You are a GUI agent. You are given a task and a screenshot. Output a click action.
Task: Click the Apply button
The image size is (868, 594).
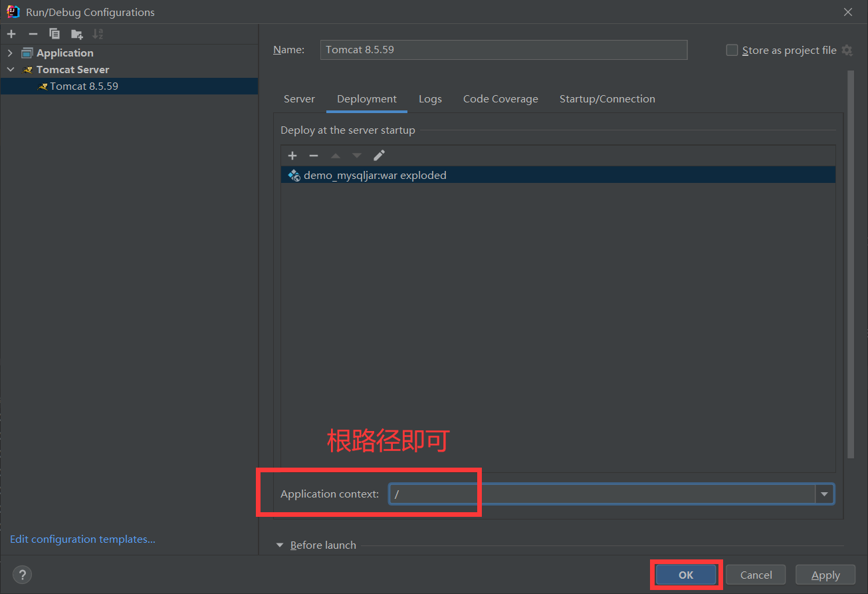coord(825,575)
